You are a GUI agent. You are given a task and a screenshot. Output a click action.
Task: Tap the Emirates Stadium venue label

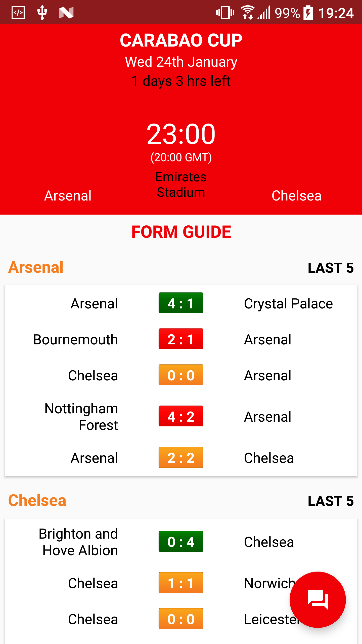(181, 185)
